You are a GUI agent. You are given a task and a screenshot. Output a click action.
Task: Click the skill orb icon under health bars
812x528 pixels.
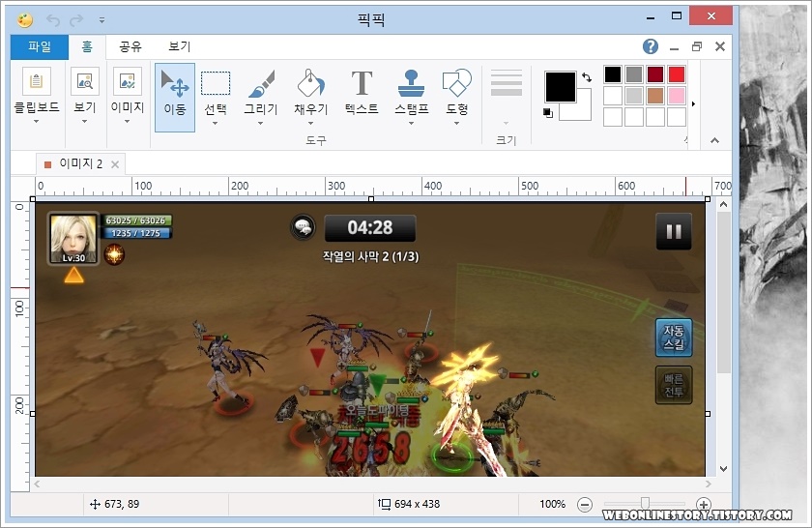[114, 254]
